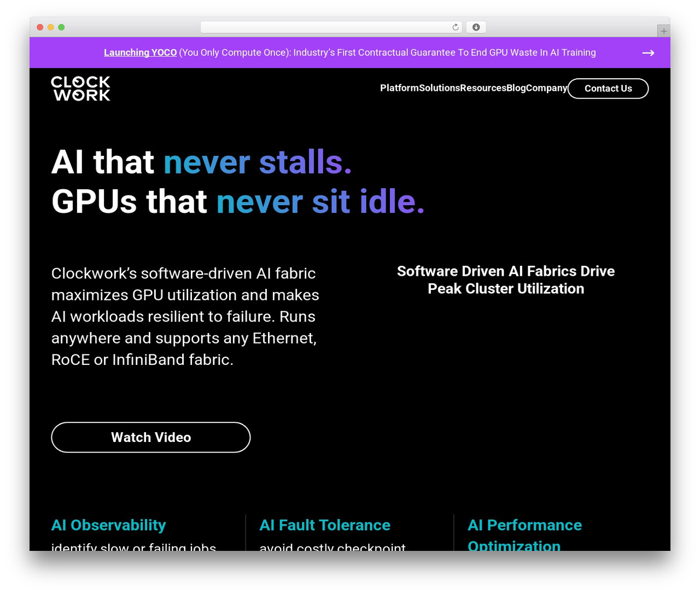Click the banner's right arrow icon
The image size is (700, 593).
[648, 53]
